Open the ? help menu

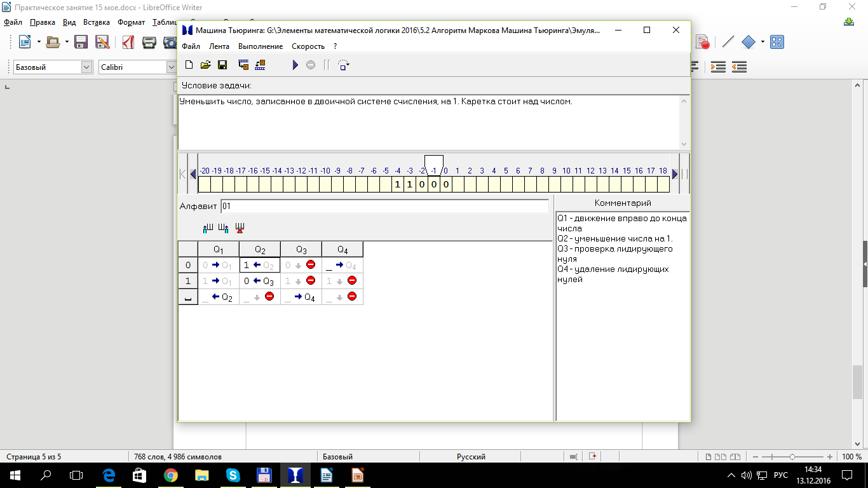335,46
